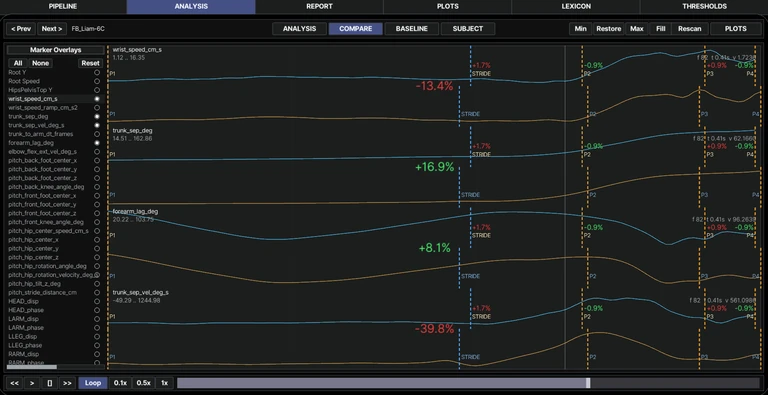The image size is (768, 395).
Task: Switch to the SUBJECT view
Action: 468,29
